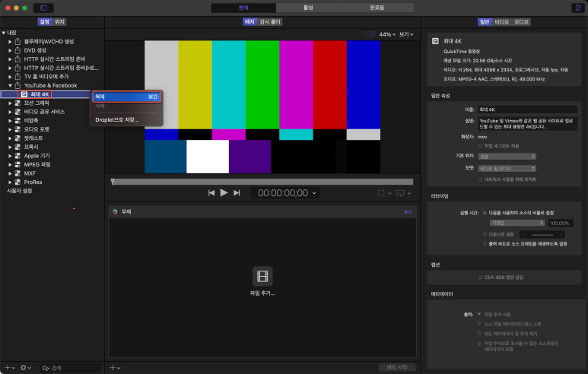Open the 오디오 inspector tab
The image size is (588, 374).
click(x=521, y=22)
